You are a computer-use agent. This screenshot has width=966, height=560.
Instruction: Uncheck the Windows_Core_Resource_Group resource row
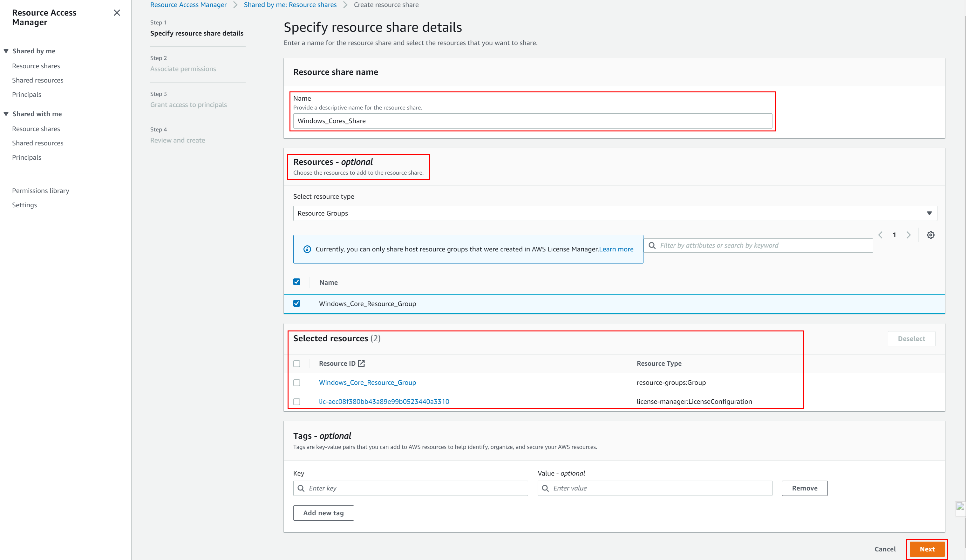pos(297,303)
